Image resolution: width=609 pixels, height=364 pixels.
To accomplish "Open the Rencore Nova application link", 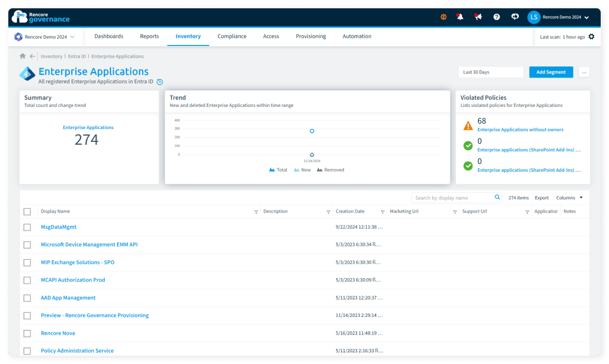I will click(x=58, y=334).
